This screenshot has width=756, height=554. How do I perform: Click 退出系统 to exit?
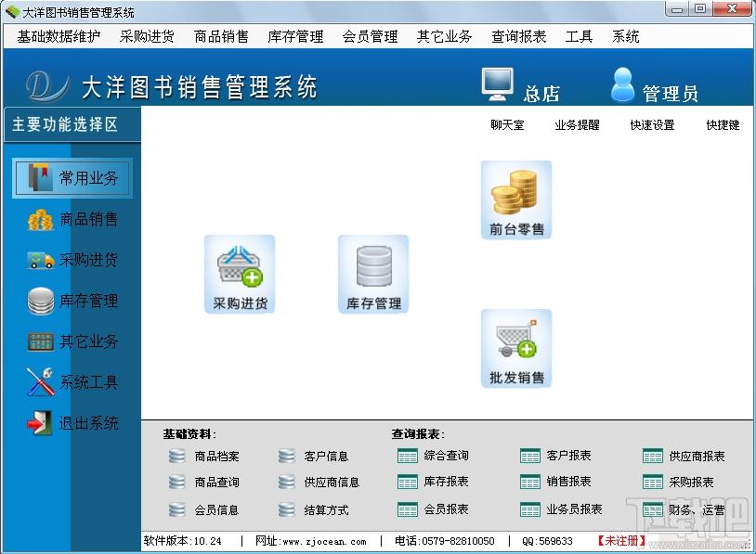(72, 423)
